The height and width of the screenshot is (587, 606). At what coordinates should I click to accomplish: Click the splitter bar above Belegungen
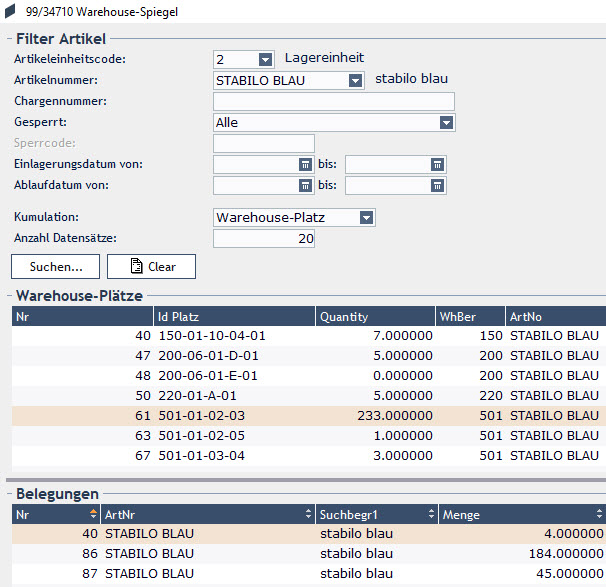pyautogui.click(x=306, y=480)
